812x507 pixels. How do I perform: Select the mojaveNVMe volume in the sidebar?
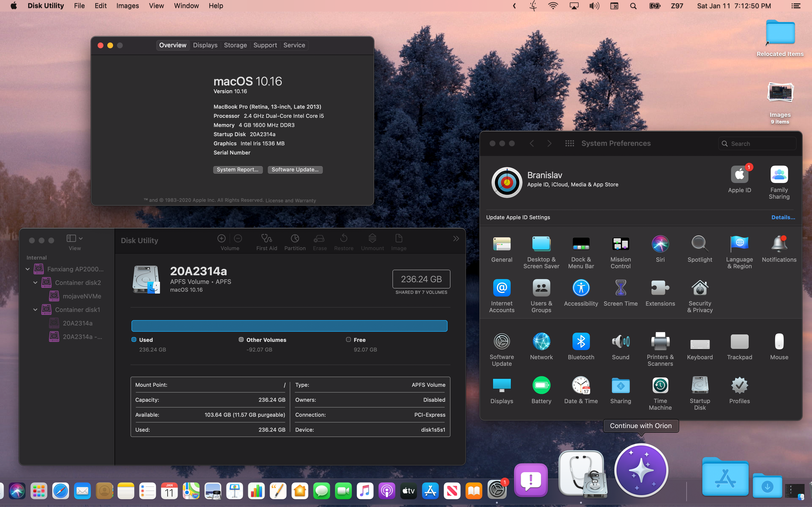tap(81, 296)
